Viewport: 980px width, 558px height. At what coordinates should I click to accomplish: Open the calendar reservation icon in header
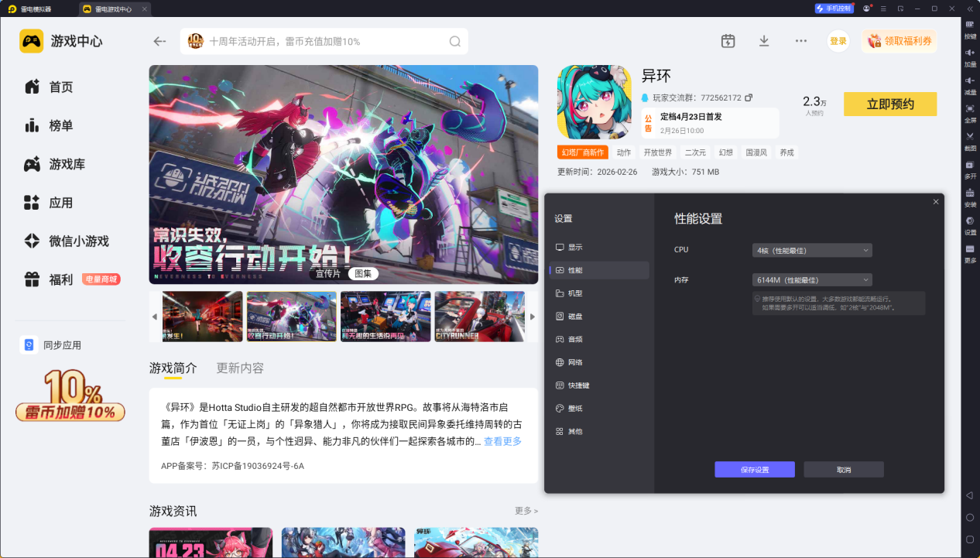728,41
